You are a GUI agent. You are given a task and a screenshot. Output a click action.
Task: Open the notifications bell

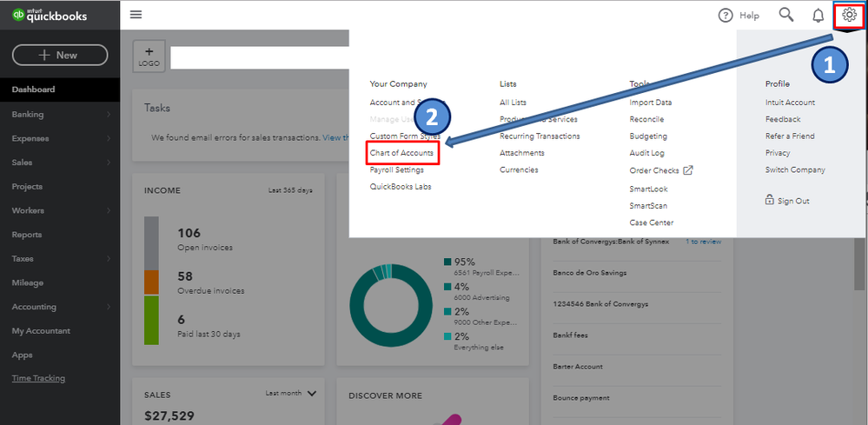pos(818,16)
